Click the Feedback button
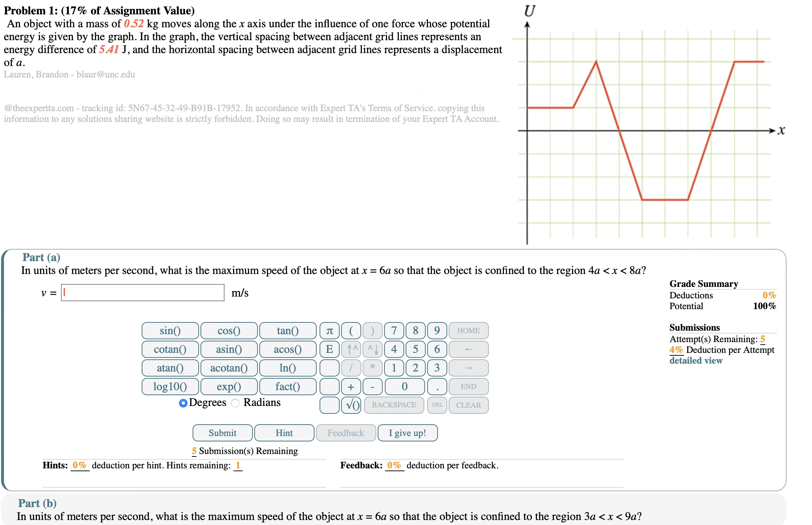 pos(345,433)
